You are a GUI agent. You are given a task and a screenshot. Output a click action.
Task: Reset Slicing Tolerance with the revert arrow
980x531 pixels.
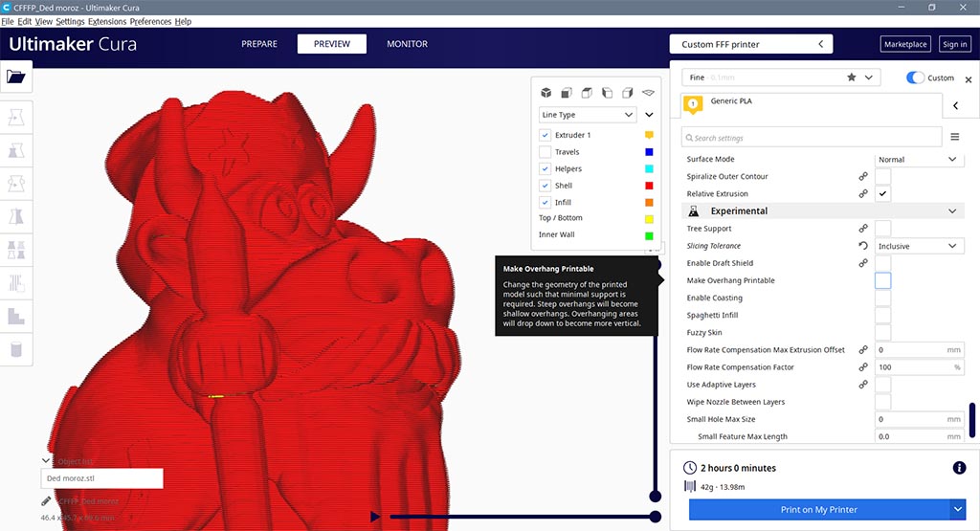point(862,246)
